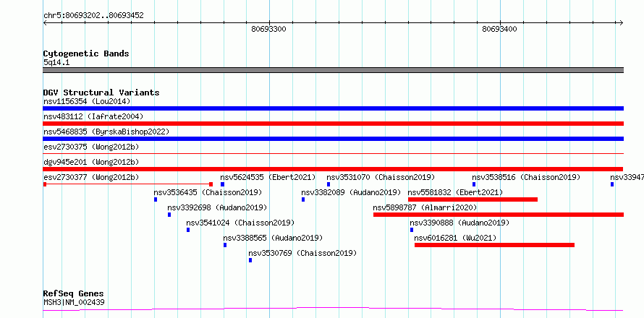Viewport: 644px width, 318px height.
Task: Click the DGV Structural Variants track title
Action: pos(101,93)
